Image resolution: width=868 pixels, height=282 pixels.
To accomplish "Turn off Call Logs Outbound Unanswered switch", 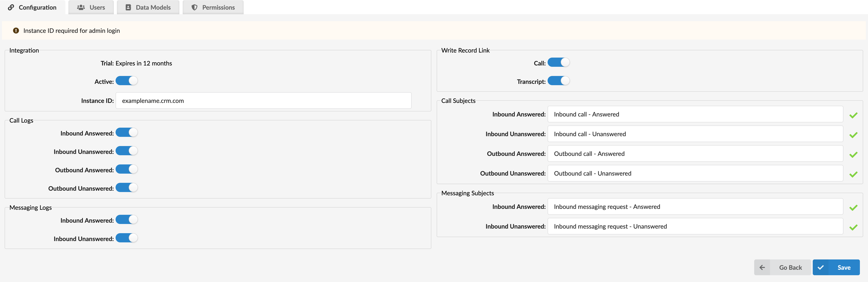I will pyautogui.click(x=127, y=187).
